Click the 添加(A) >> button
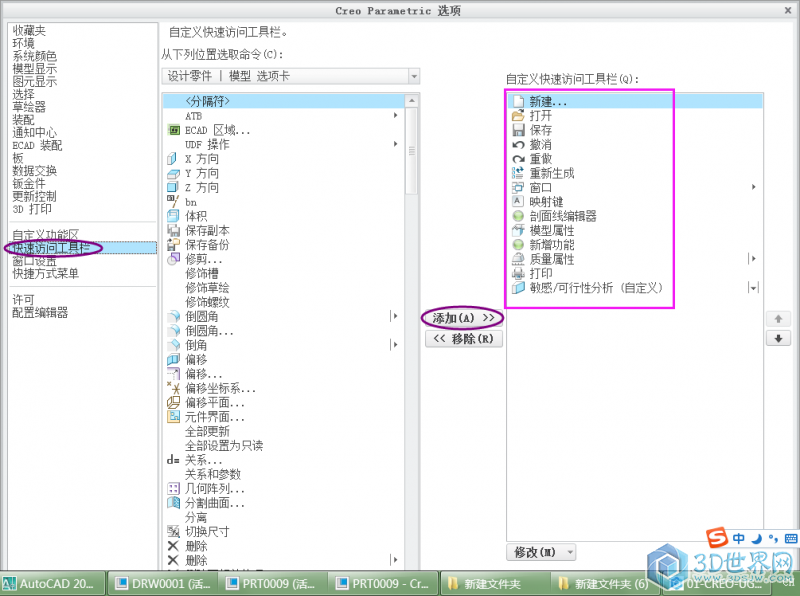The image size is (800, 596). pyautogui.click(x=463, y=318)
